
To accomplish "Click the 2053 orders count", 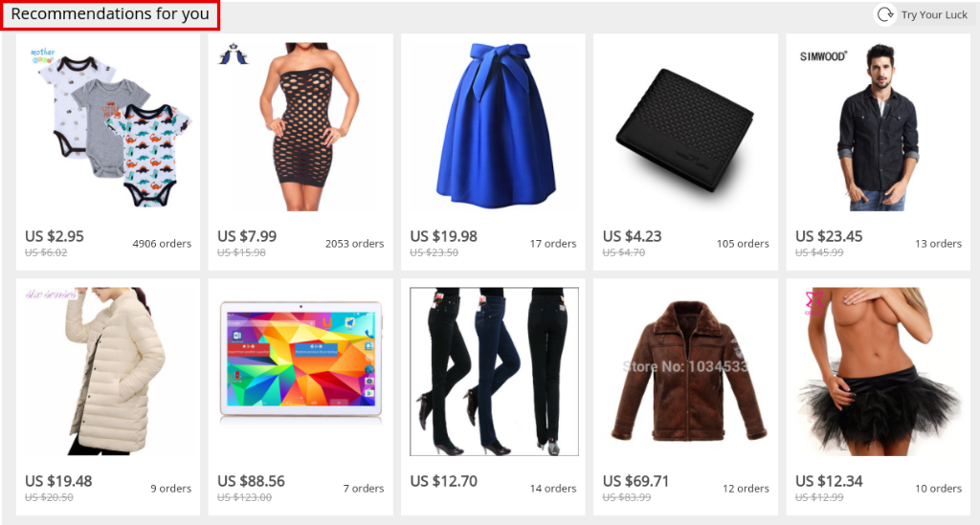I will click(x=354, y=244).
